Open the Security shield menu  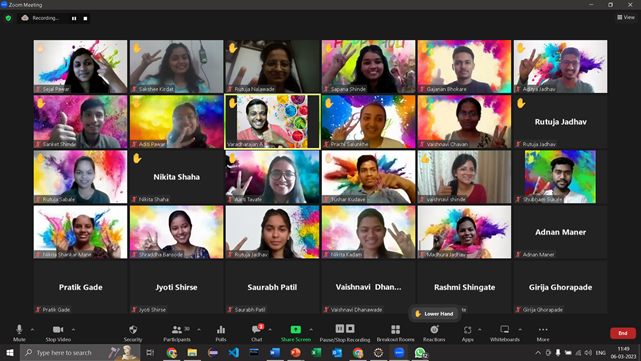click(133, 333)
